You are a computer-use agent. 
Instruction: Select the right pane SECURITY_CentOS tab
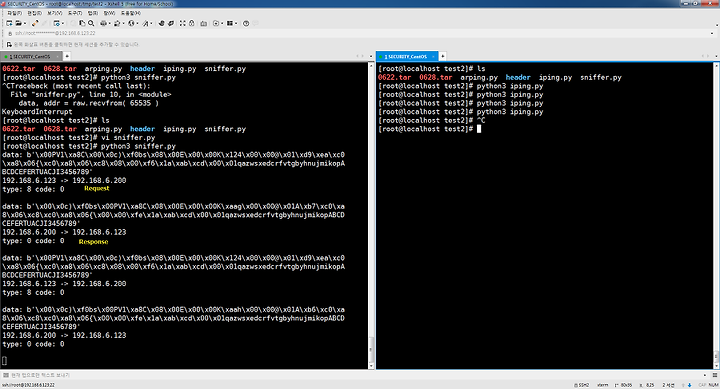[x=406, y=56]
